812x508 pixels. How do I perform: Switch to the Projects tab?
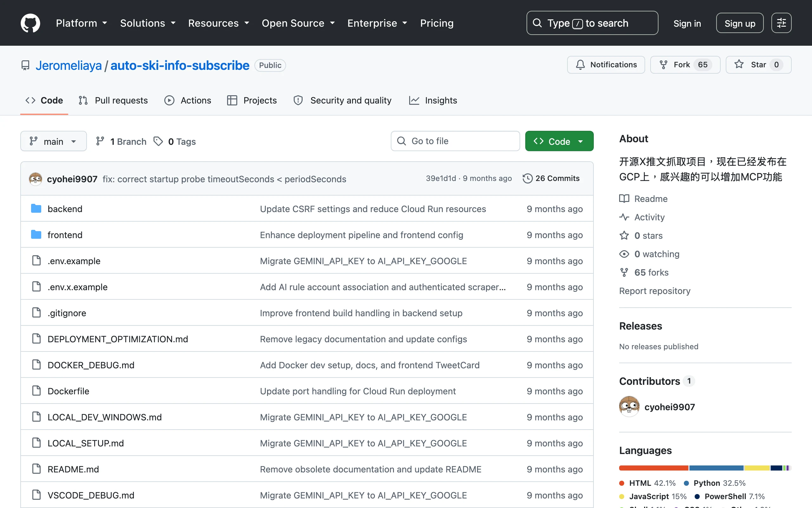(x=252, y=100)
